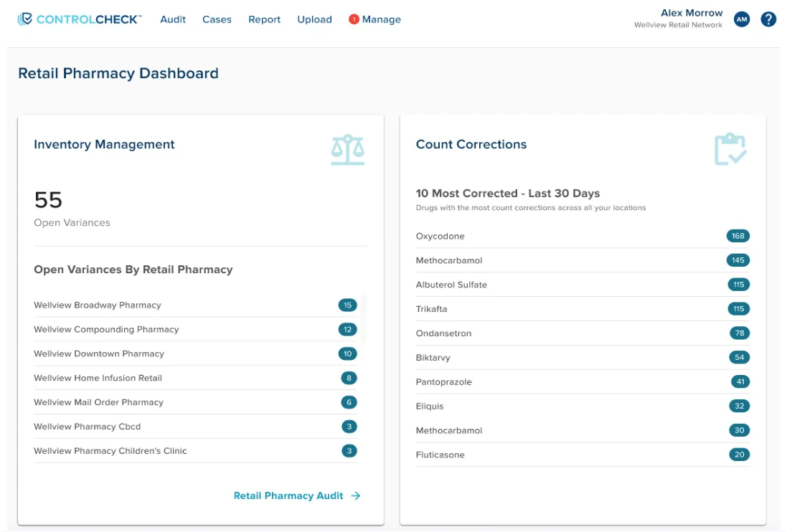Select Wellview Pharmacy Cbcd row

pyautogui.click(x=195, y=427)
